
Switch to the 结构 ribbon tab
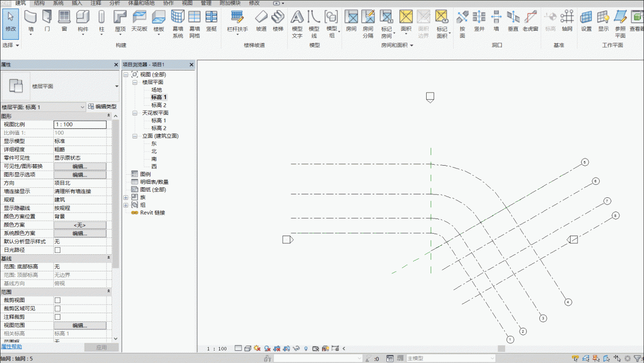(x=39, y=3)
